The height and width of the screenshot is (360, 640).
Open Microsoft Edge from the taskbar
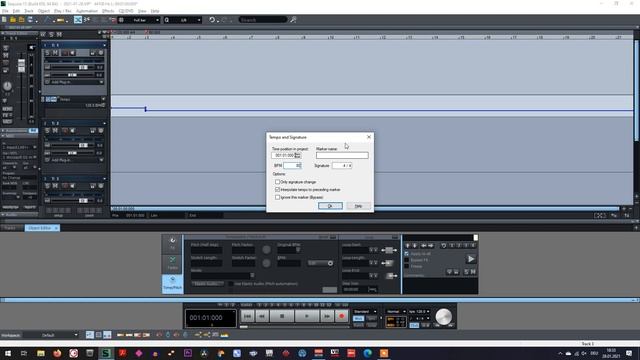coord(367,353)
